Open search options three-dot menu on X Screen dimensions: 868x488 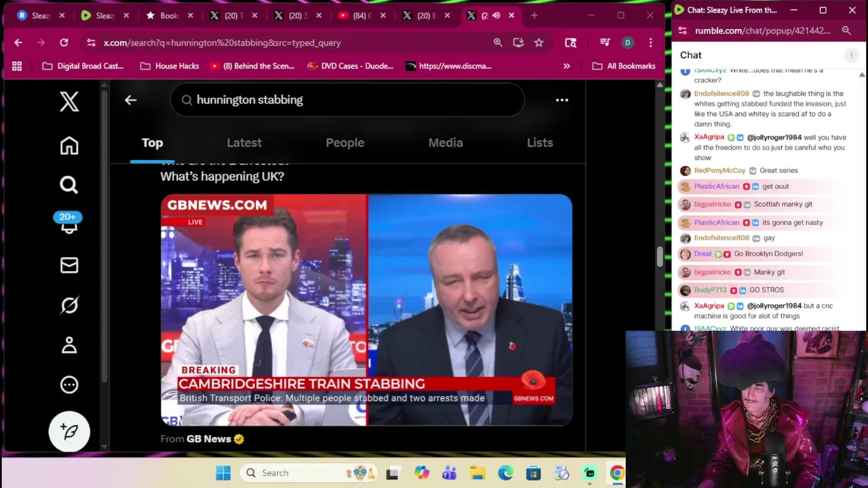coord(562,100)
